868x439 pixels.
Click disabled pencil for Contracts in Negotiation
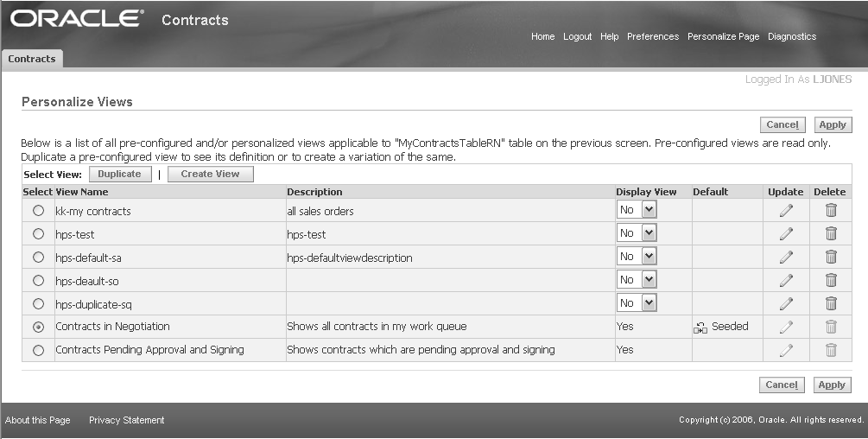pos(786,327)
